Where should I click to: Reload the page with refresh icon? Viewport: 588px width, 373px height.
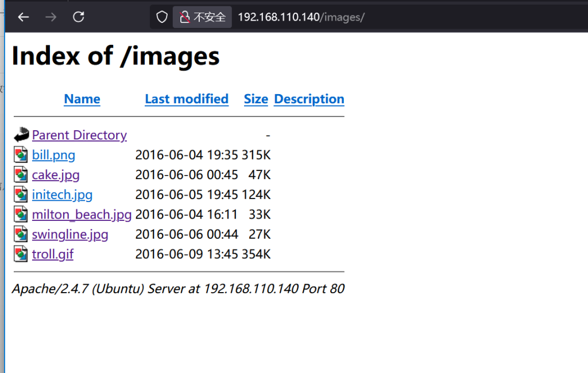79,17
